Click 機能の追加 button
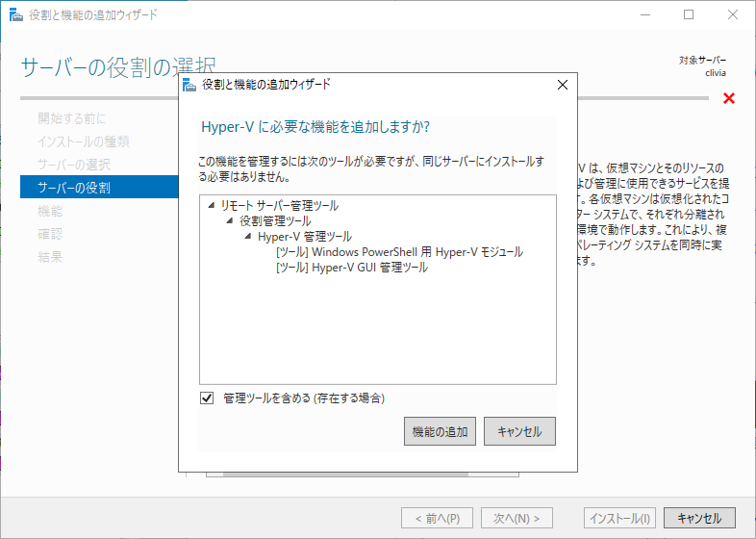The width and height of the screenshot is (756, 539). [x=440, y=431]
